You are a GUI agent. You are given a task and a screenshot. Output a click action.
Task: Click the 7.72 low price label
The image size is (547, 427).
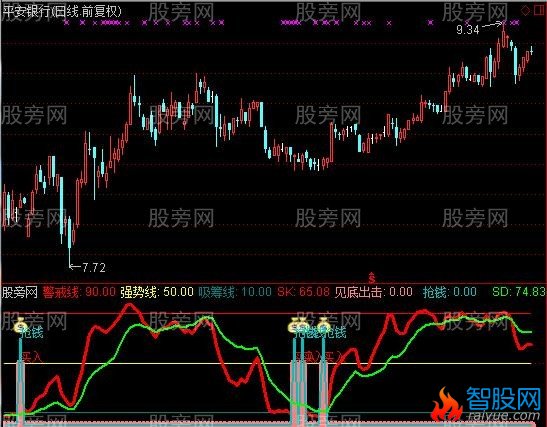[x=94, y=268]
